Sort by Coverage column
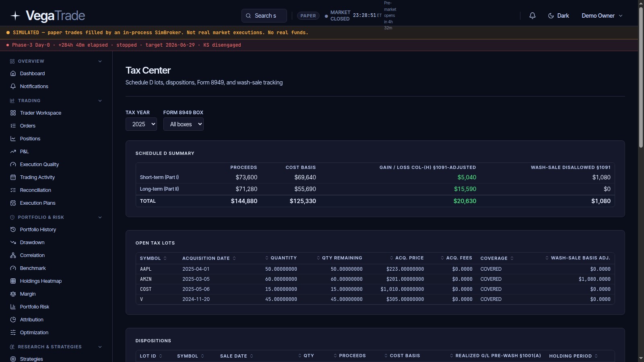The height and width of the screenshot is (362, 644). point(497,258)
